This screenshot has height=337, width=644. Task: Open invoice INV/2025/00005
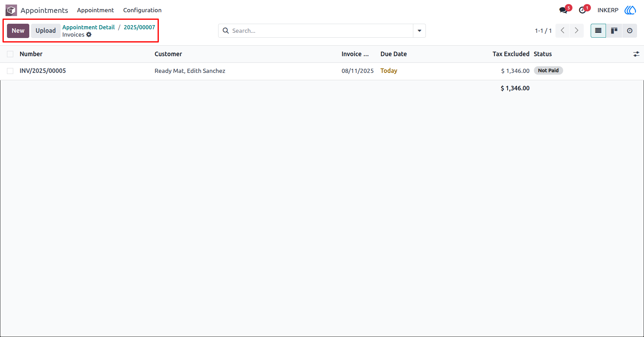point(43,71)
